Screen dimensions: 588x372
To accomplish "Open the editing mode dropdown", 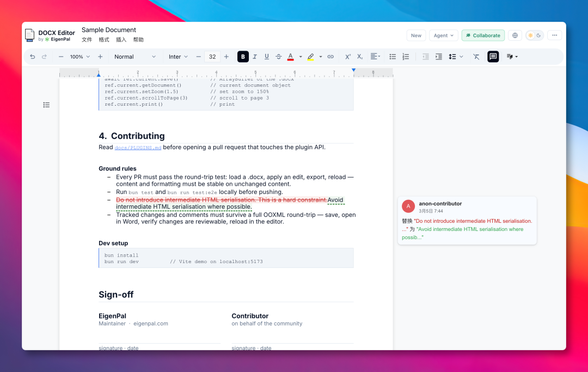I will 512,57.
